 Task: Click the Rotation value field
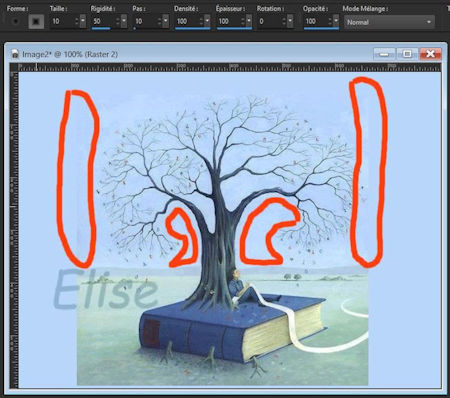pyautogui.click(x=270, y=21)
